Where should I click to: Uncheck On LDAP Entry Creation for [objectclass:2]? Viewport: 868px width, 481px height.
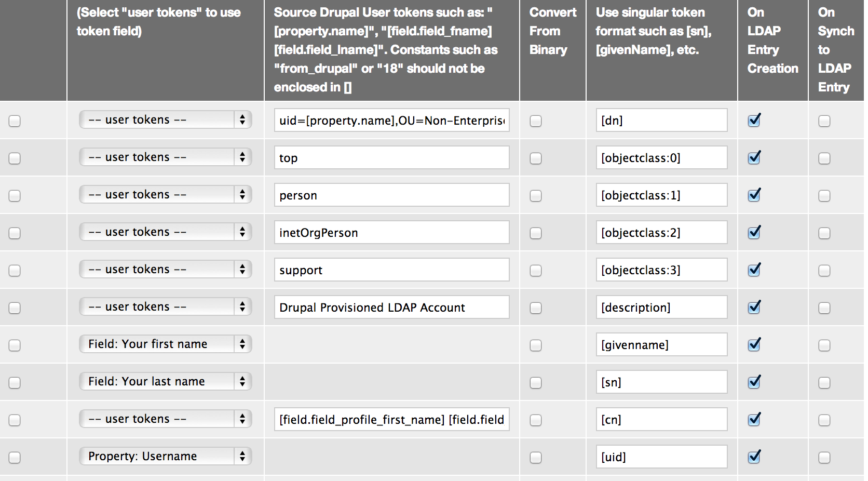754,233
